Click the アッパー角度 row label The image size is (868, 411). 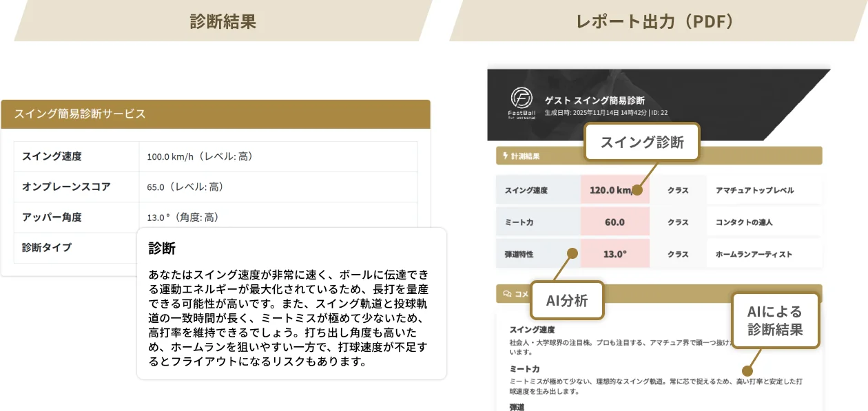click(52, 217)
